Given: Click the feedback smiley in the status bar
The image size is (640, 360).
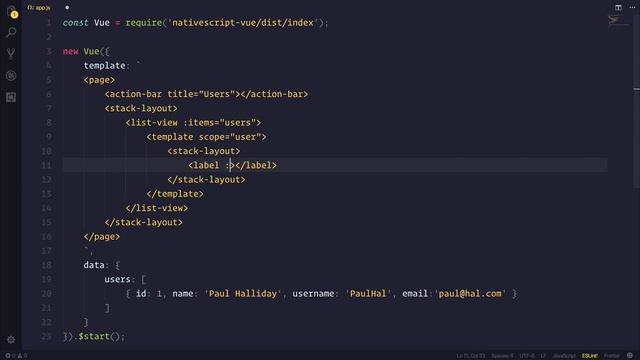Looking at the screenshot, I should (x=630, y=356).
